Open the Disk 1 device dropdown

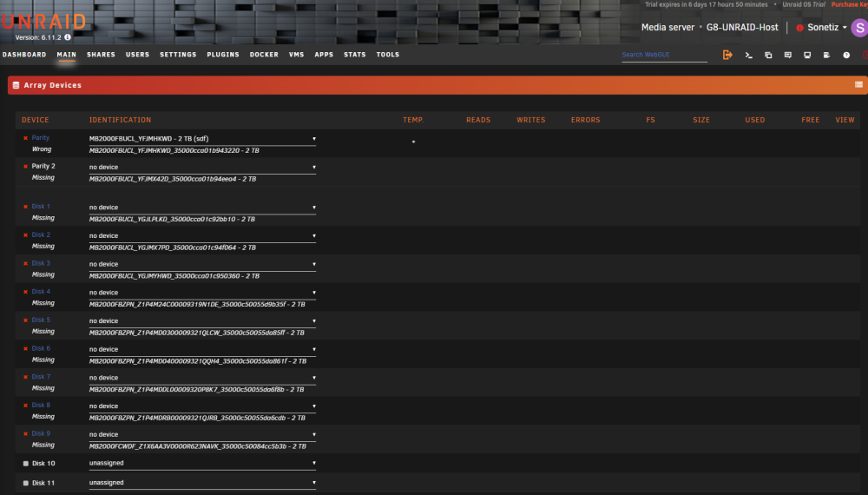(x=202, y=208)
